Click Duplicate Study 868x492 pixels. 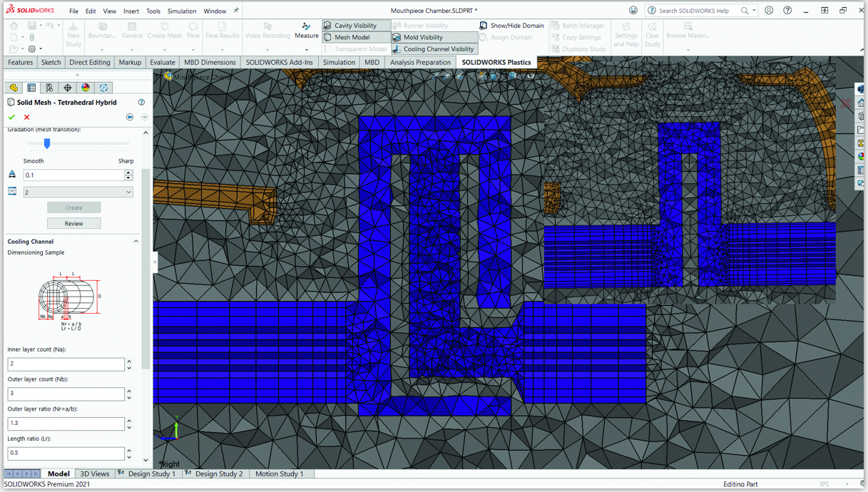578,49
